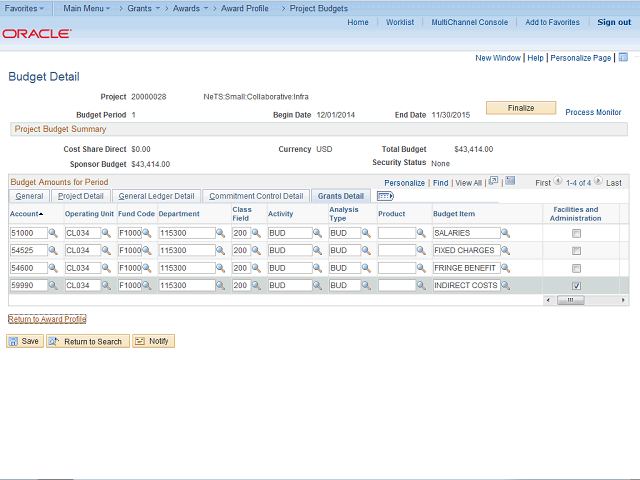This screenshot has height=480, width=640.
Task: Open the Favorites dropdown menu
Action: (x=24, y=8)
